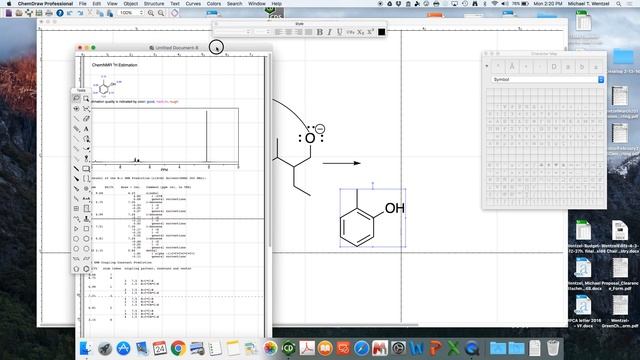This screenshot has width=640, height=360.
Task: Toggle center text alignment in Style toolbar
Action: (x=288, y=32)
